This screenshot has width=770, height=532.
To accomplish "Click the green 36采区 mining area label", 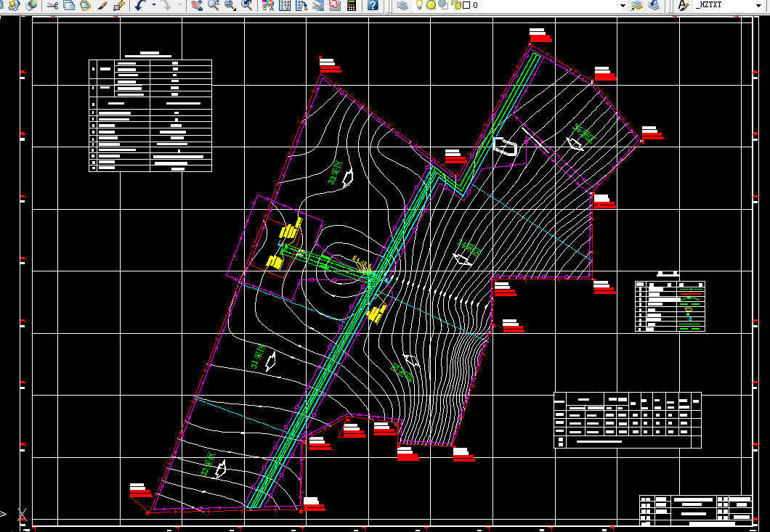I will 583,134.
